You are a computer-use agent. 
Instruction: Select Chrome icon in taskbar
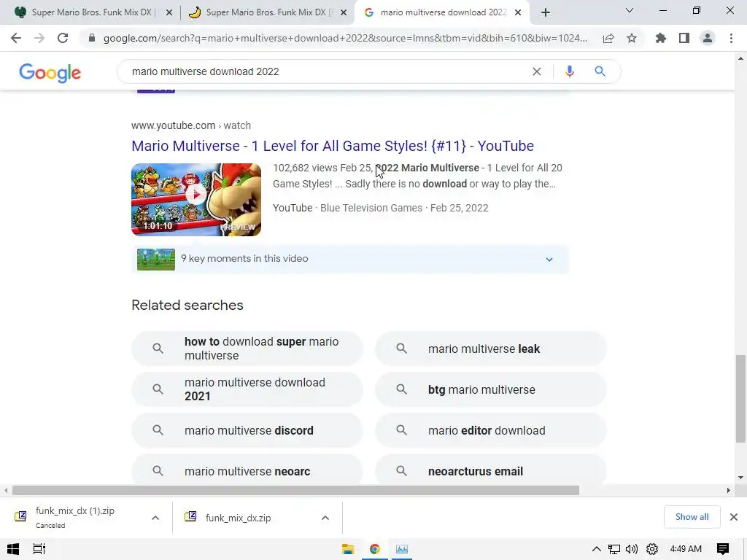tap(375, 549)
